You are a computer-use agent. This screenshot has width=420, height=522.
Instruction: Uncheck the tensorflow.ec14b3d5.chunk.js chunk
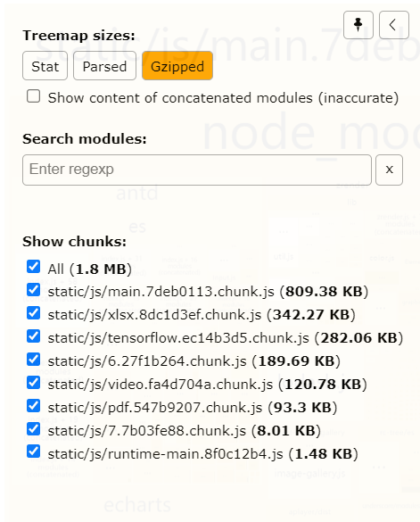34,336
